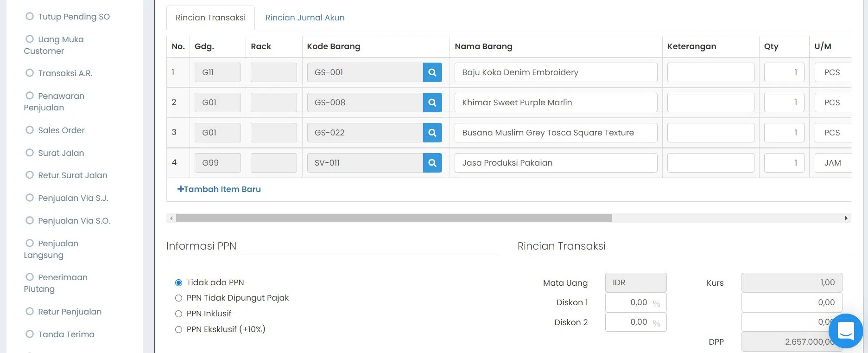Click Qty field for GS-008 row
Viewport: 868px width, 353px height.
coord(784,103)
